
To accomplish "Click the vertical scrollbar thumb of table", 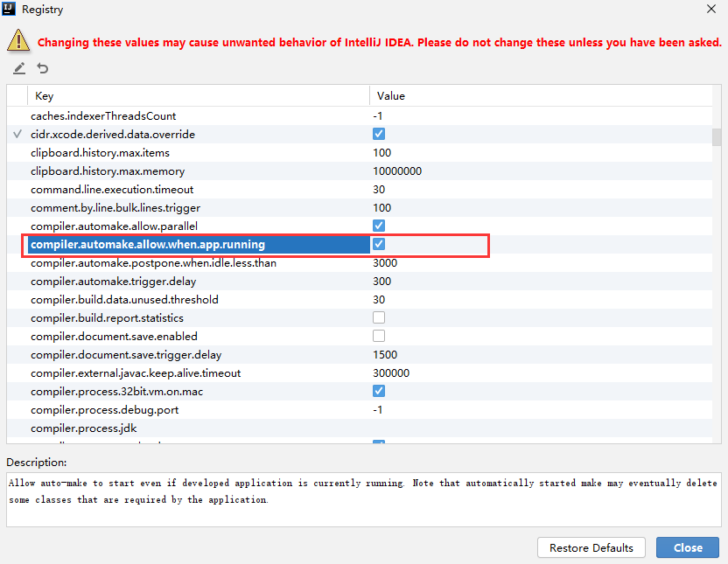I will pyautogui.click(x=717, y=137).
